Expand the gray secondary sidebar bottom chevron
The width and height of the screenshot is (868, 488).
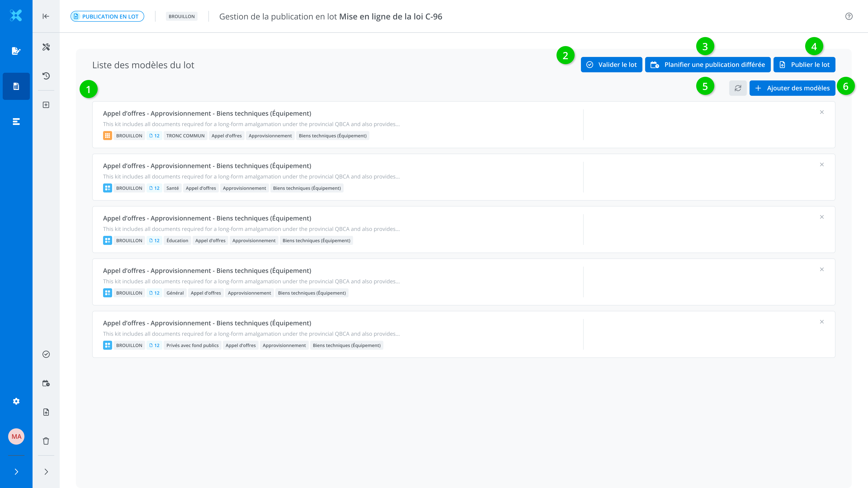46,472
